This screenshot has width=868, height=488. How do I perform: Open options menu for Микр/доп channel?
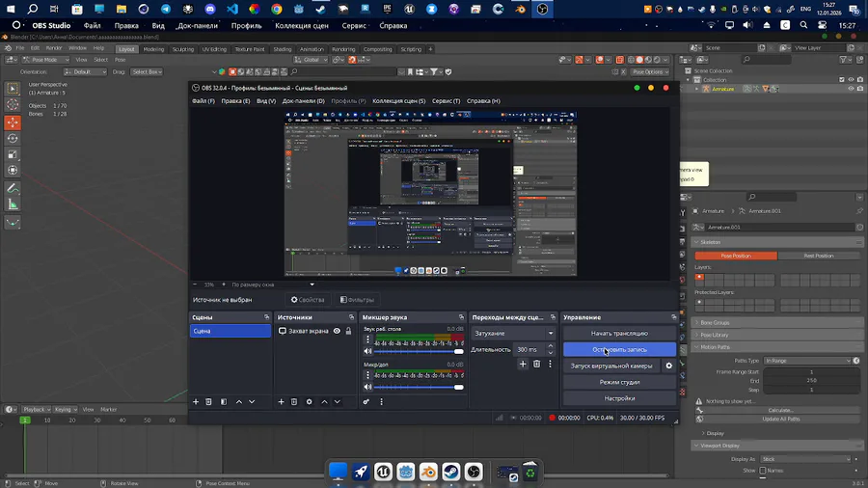(367, 375)
